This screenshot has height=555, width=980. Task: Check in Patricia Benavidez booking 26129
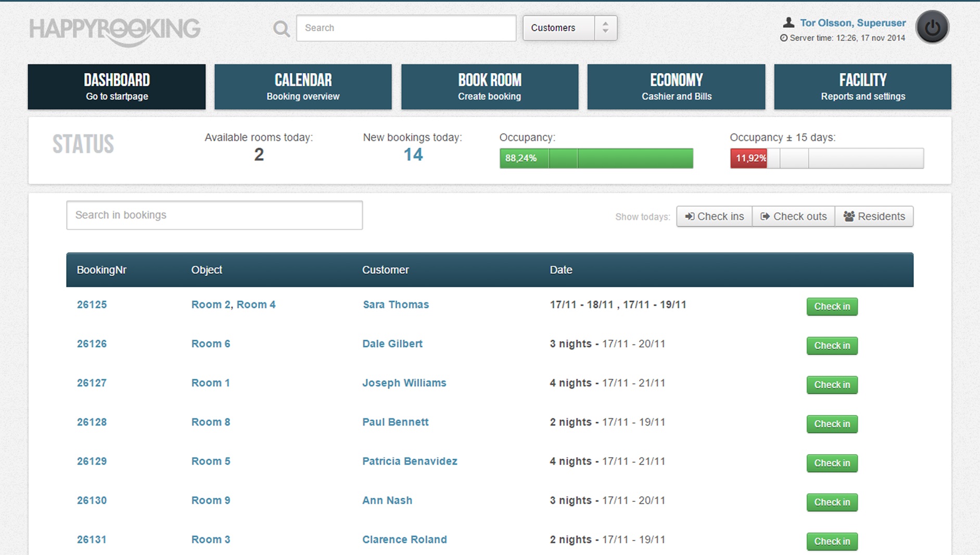[832, 463]
